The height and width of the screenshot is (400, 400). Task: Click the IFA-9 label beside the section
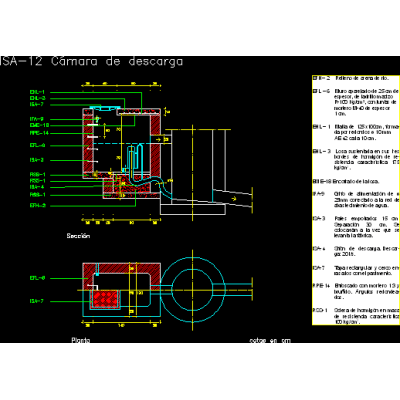click(37, 119)
